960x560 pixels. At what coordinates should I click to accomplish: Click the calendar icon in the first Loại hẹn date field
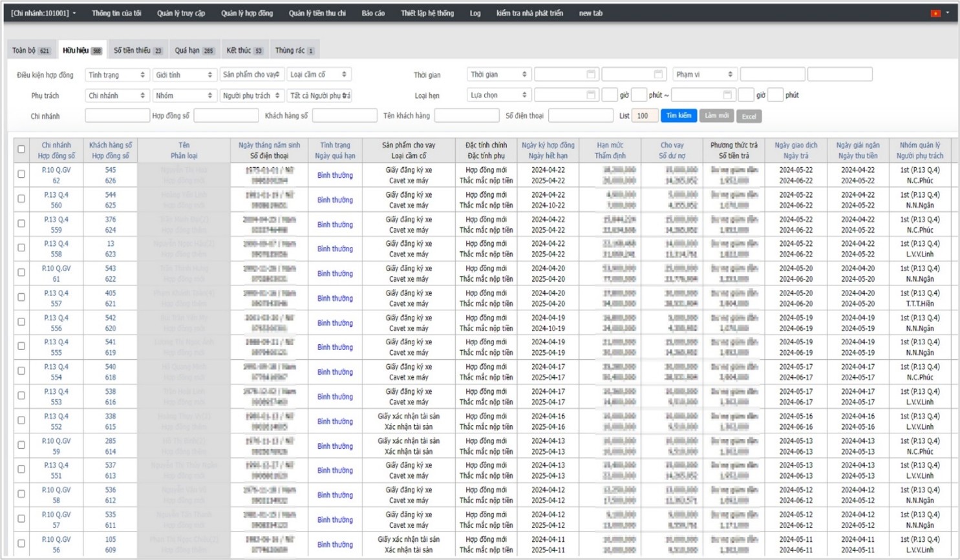pyautogui.click(x=590, y=96)
